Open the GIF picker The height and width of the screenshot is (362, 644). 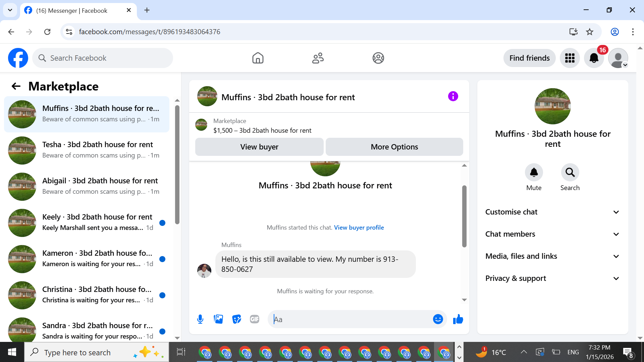255,319
